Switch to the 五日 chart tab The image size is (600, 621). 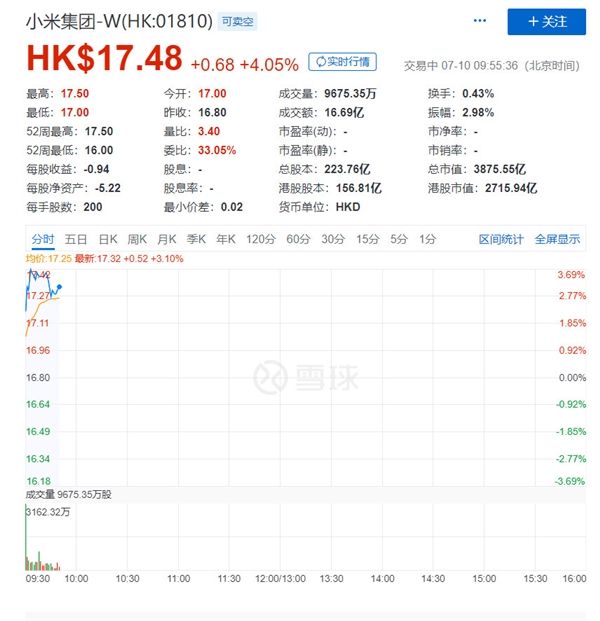point(76,239)
